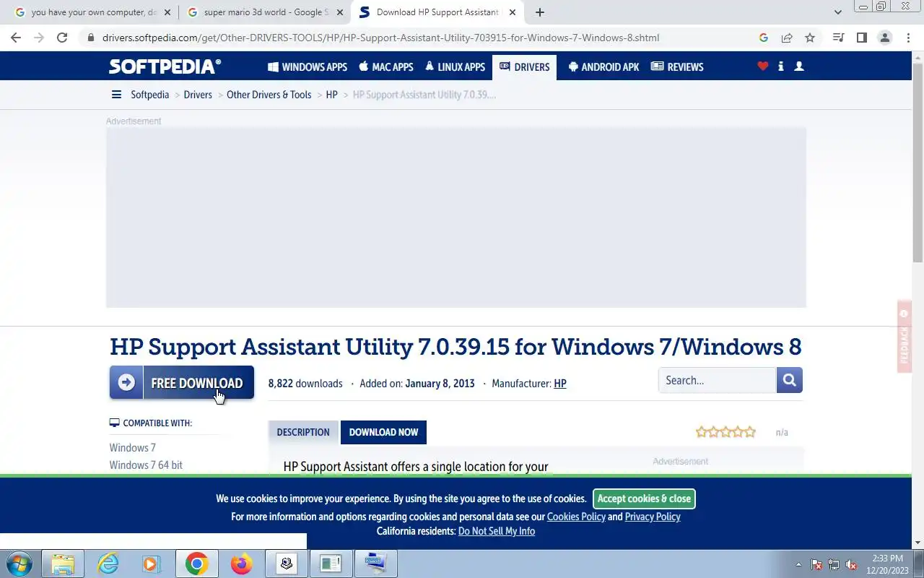Switch to the Download Now tab

[x=383, y=432]
